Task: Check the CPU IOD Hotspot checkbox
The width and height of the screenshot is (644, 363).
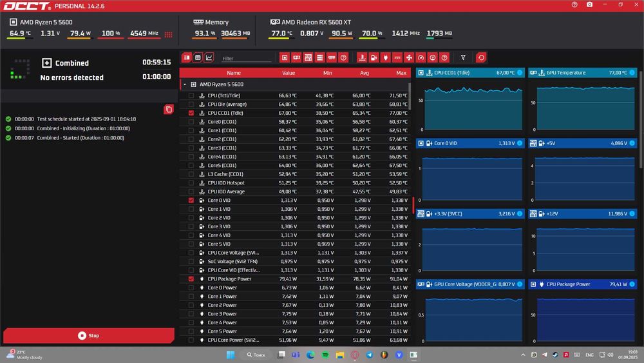Action: (x=191, y=183)
